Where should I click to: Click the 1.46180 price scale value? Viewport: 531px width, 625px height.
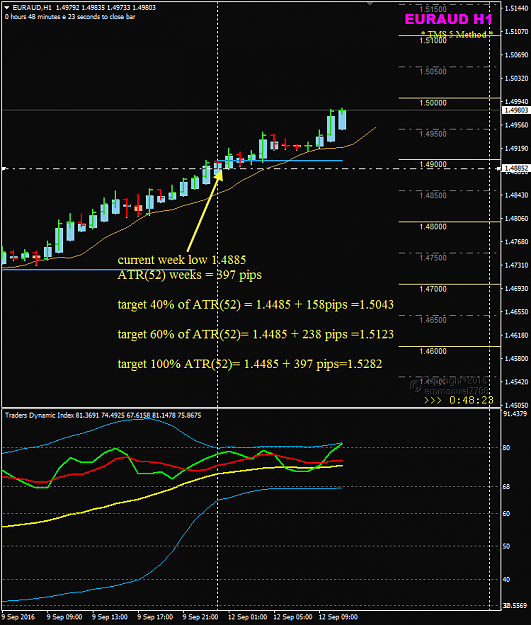pos(516,336)
